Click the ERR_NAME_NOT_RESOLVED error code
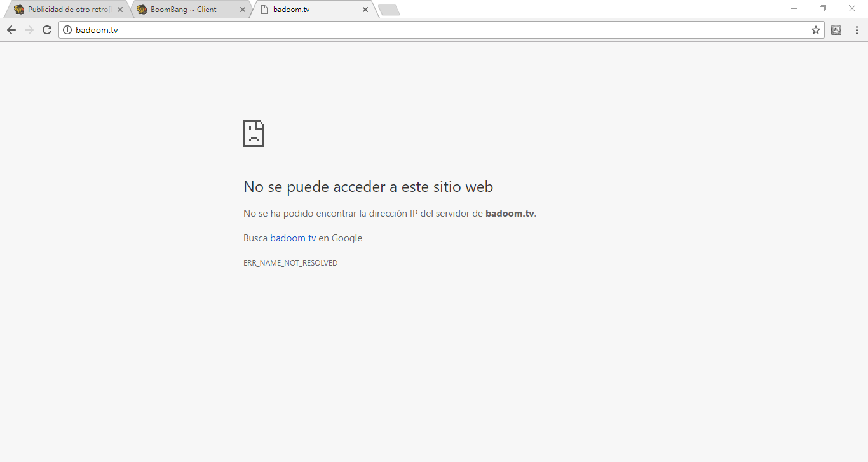Viewport: 868px width, 462px height. (290, 263)
